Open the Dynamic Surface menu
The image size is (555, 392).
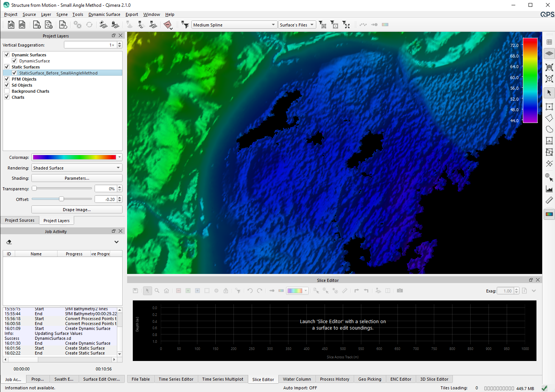[104, 14]
